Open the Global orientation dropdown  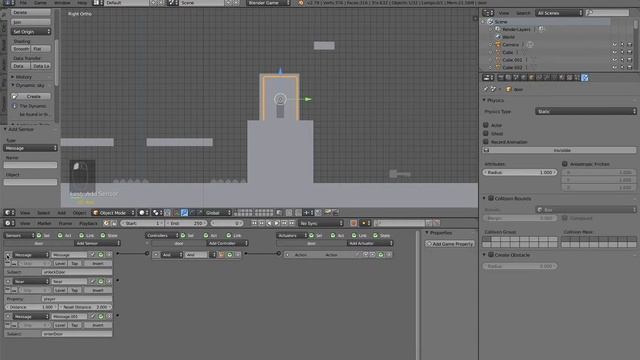218,213
